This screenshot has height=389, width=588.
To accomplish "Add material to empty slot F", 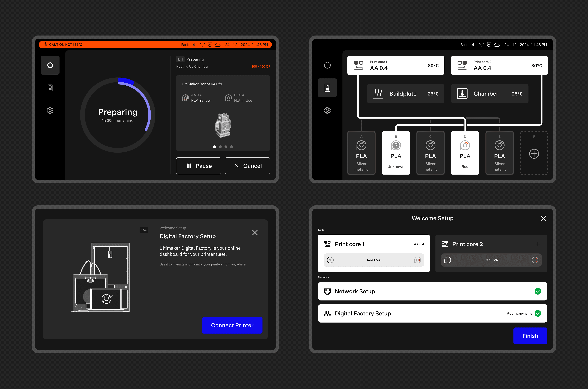I will 534,154.
